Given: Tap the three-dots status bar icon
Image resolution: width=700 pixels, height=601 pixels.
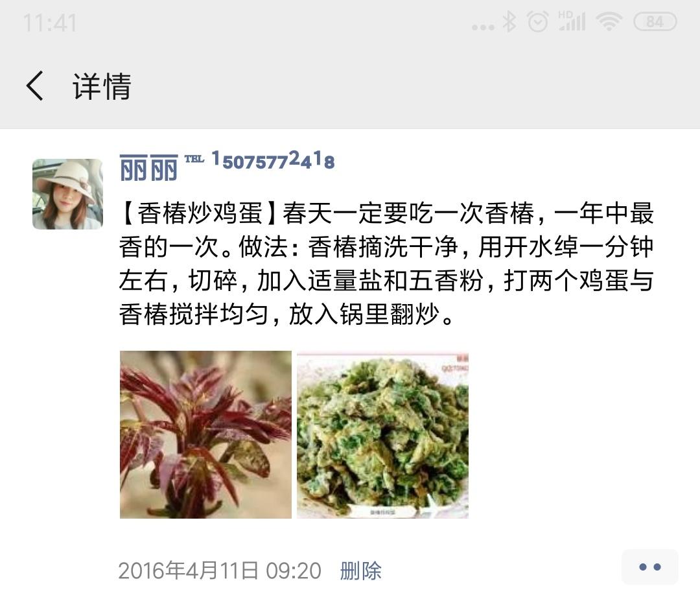Looking at the screenshot, I should click(483, 27).
